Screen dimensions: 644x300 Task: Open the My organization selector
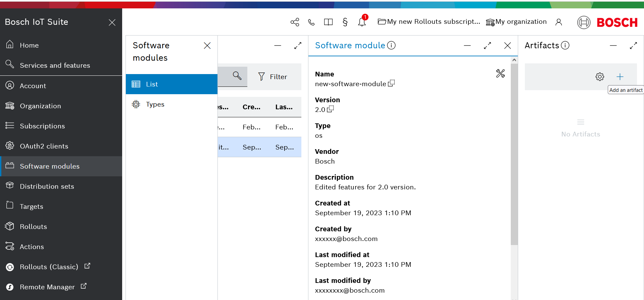coord(516,22)
